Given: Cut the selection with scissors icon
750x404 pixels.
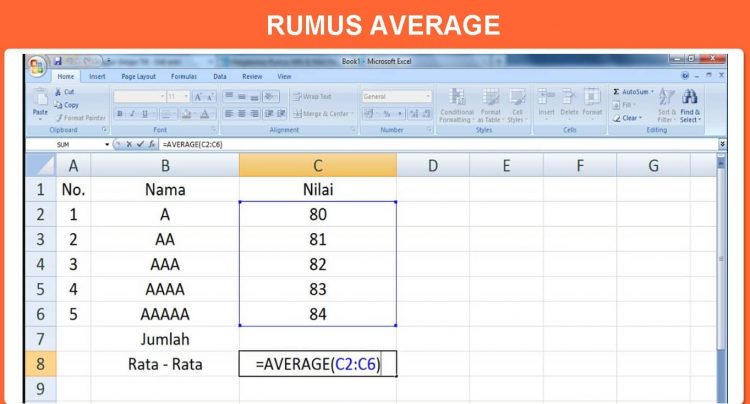Looking at the screenshot, I should (65, 92).
